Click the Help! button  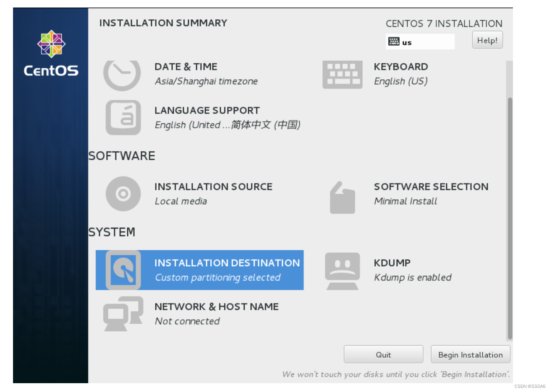[x=487, y=40]
